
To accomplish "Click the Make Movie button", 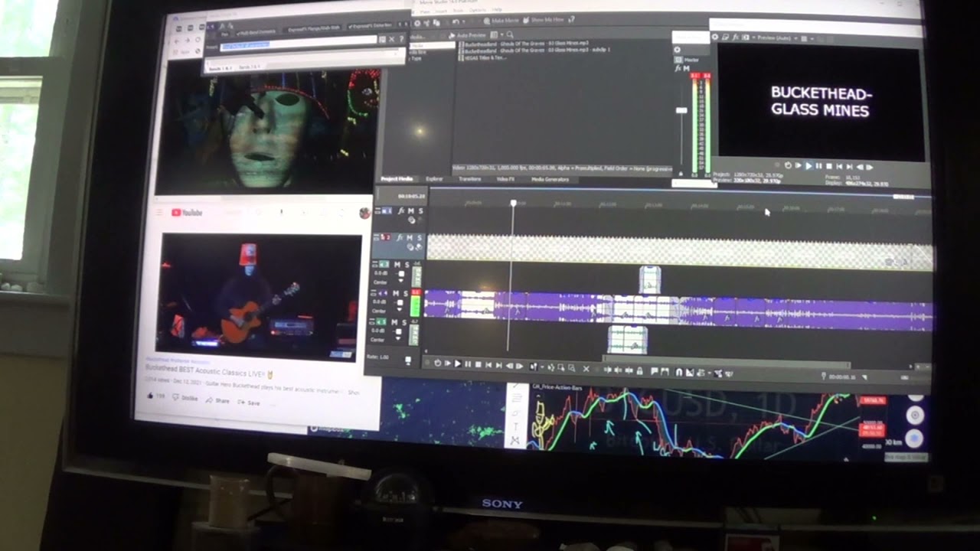I will tap(501, 21).
